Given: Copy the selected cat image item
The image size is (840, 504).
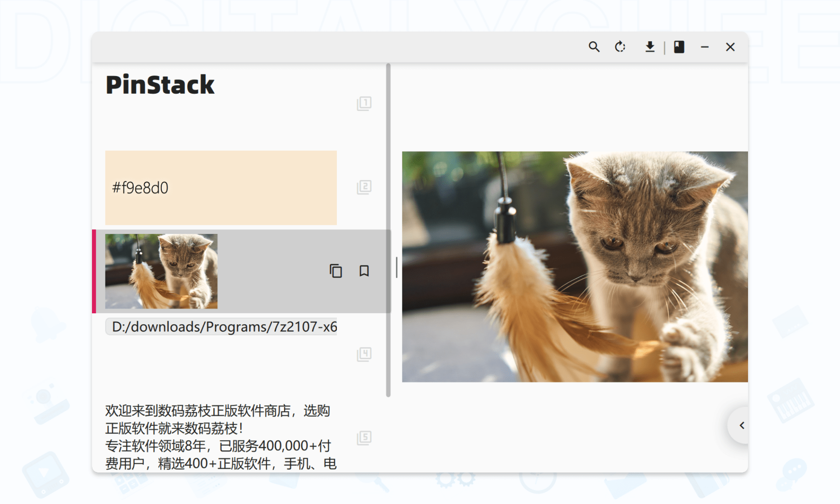Looking at the screenshot, I should click(x=336, y=271).
